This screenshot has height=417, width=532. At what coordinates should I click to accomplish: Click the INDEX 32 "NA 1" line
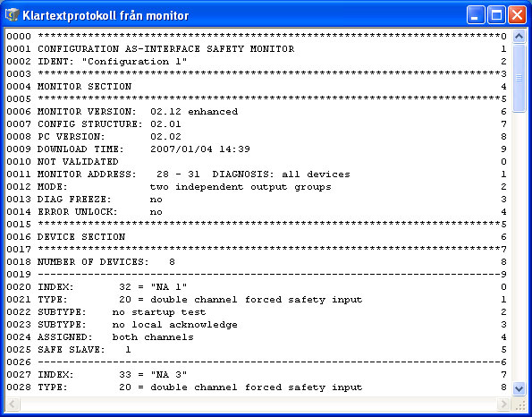(256, 287)
